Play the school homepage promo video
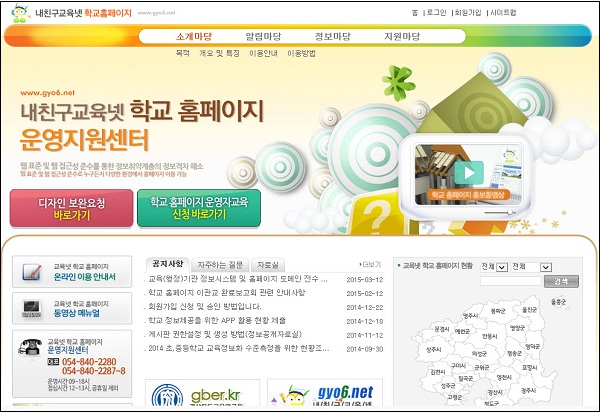The image size is (600, 413). coord(470,171)
